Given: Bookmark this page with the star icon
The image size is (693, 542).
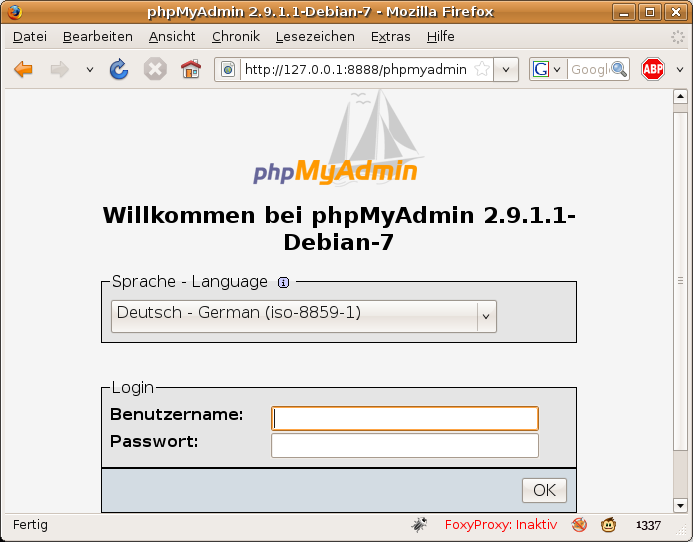Looking at the screenshot, I should point(481,69).
